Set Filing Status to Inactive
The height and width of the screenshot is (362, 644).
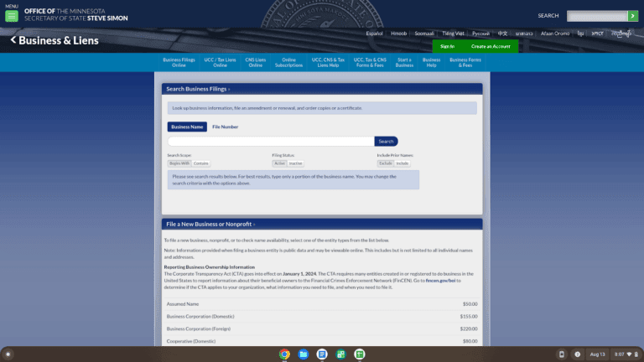[x=296, y=163]
